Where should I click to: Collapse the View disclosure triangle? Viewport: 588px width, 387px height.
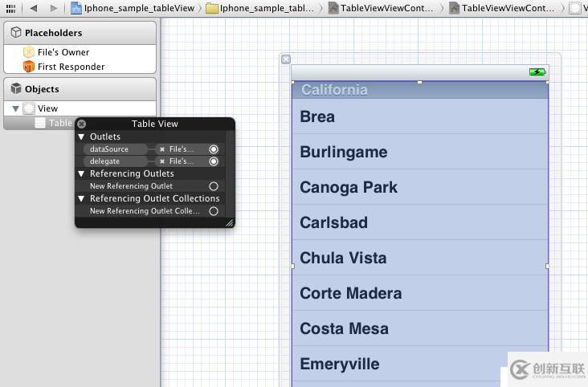[15, 108]
